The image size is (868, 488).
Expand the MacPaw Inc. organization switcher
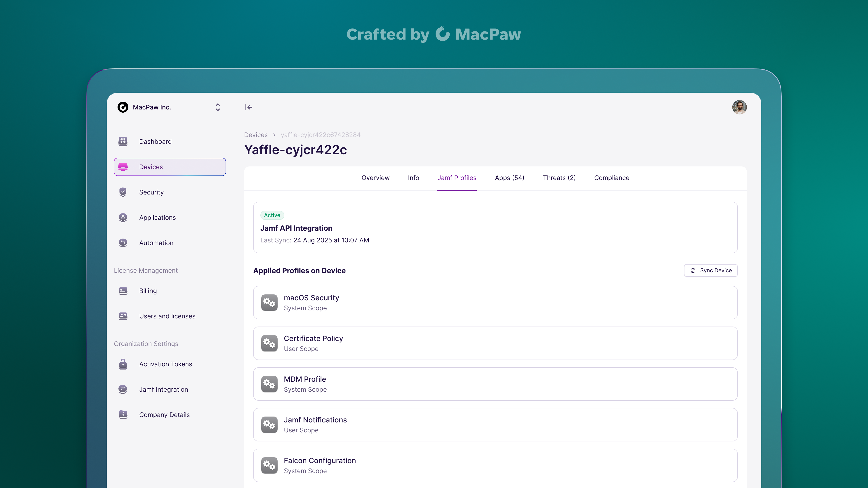(218, 107)
